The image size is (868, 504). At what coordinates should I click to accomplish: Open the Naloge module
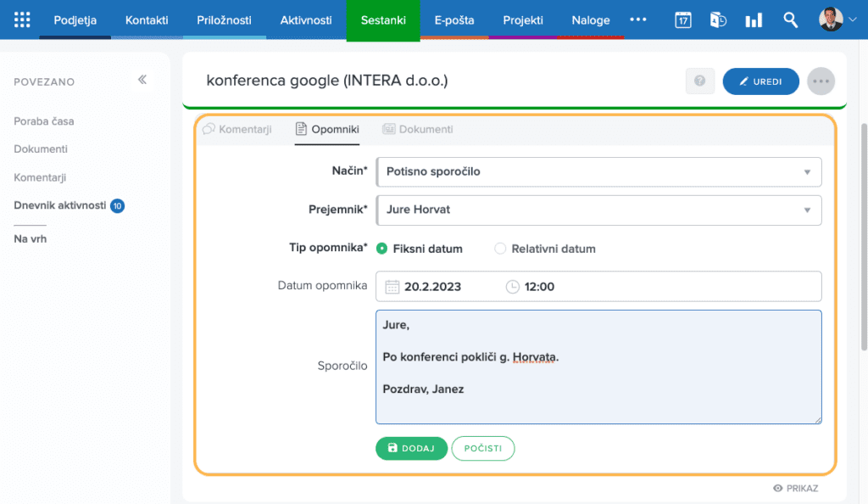[591, 20]
